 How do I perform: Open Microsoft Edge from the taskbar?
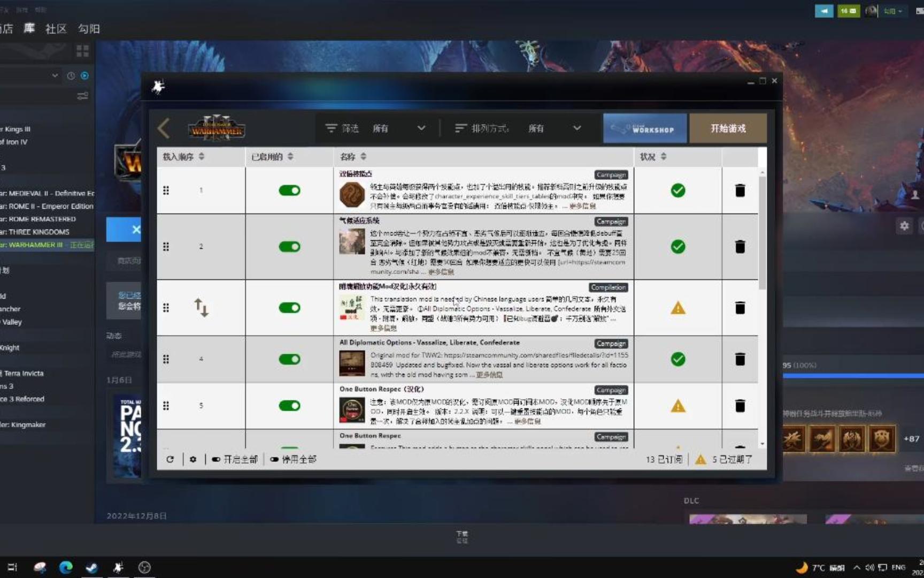pyautogui.click(x=66, y=567)
